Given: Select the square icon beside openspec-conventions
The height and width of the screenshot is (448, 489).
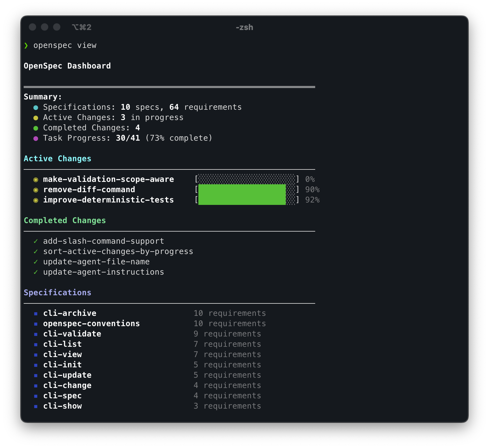Looking at the screenshot, I should [x=36, y=324].
